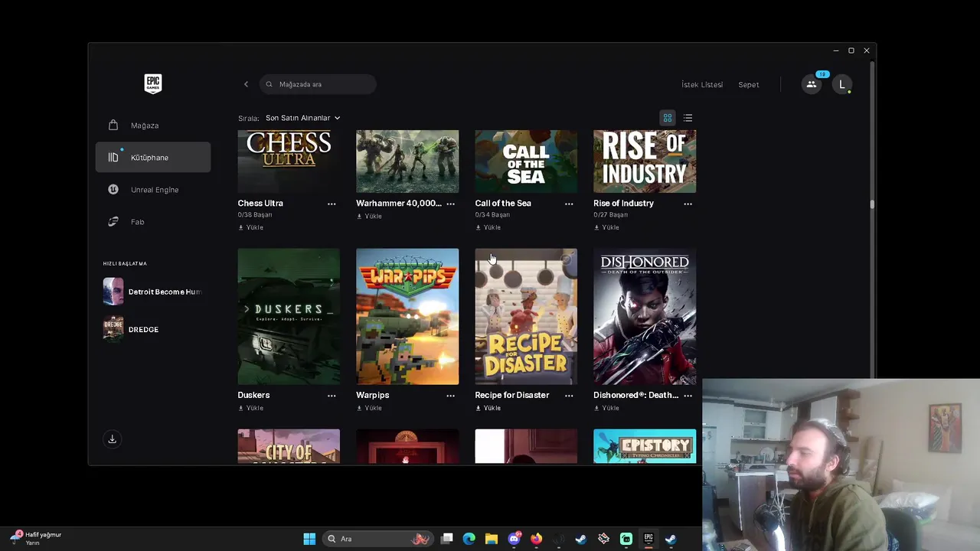
Task: Select the Recipe for Disaster cover
Action: 526,316
